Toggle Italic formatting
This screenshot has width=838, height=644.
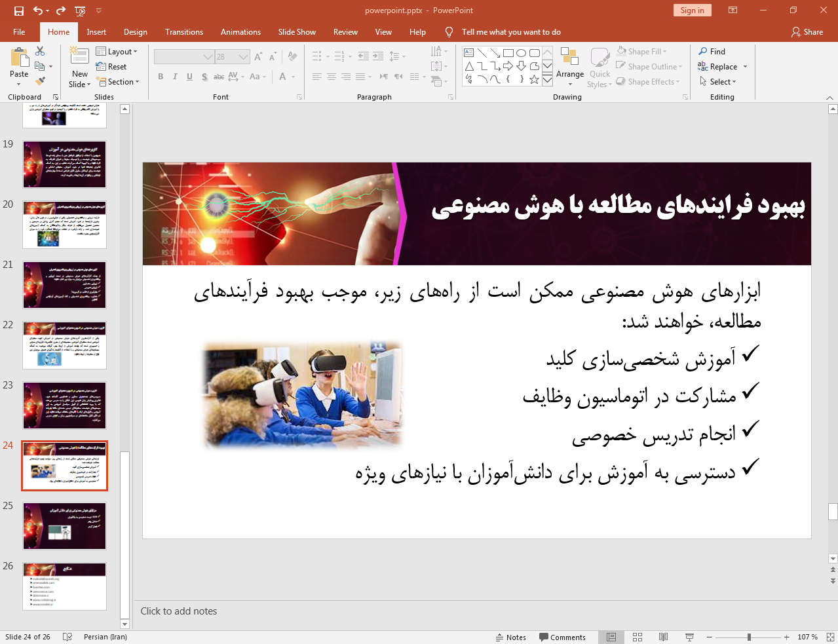coord(175,77)
